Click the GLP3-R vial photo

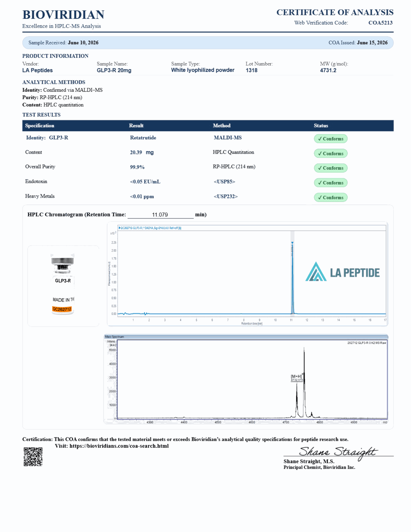tap(63, 284)
